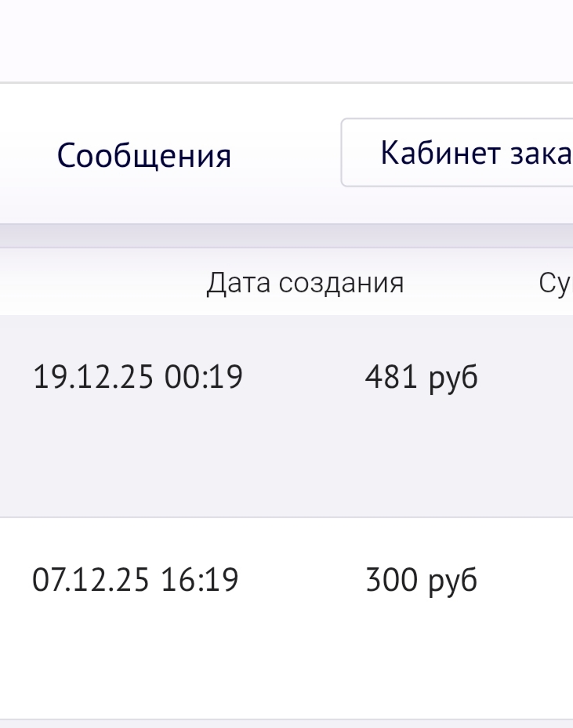Open the Сообщения tab
This screenshot has width=573, height=728.
tap(144, 156)
